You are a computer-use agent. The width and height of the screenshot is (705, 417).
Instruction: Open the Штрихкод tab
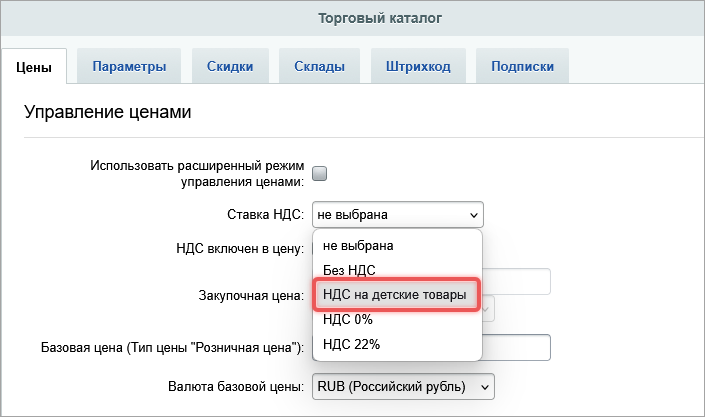pos(417,67)
